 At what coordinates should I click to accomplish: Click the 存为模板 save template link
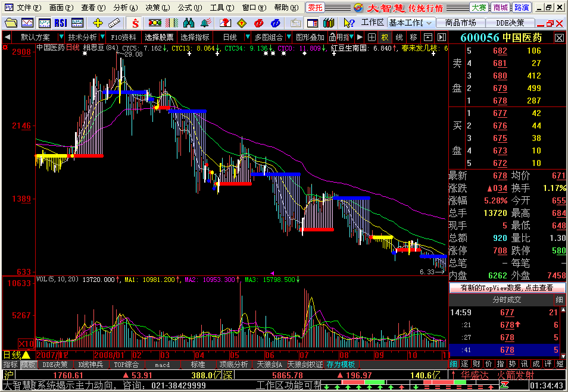coord(341,365)
